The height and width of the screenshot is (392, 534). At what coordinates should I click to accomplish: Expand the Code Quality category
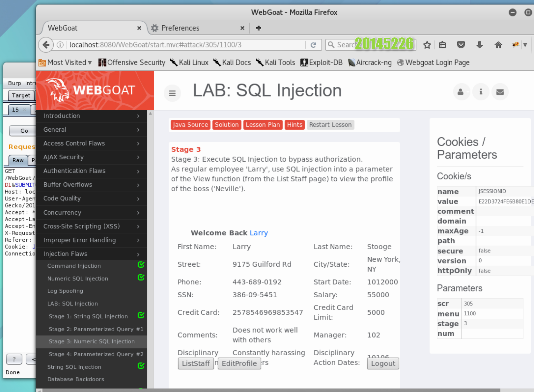point(91,199)
